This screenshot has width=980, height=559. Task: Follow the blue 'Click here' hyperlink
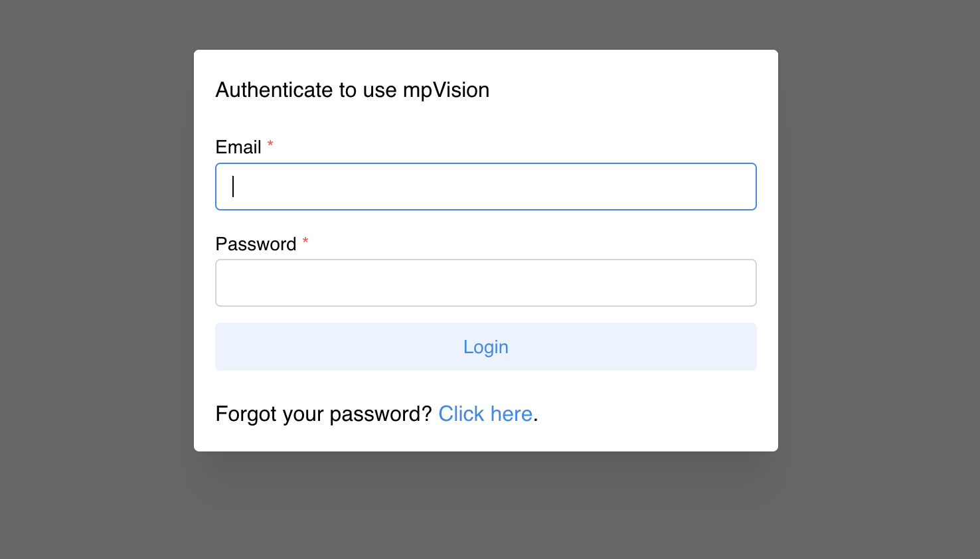tap(485, 414)
